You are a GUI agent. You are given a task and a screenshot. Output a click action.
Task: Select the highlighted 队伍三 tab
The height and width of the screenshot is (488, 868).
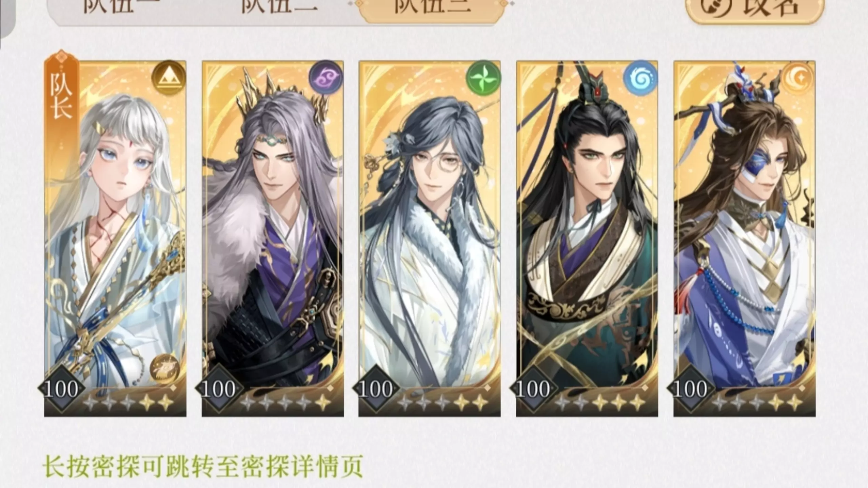pos(432,9)
